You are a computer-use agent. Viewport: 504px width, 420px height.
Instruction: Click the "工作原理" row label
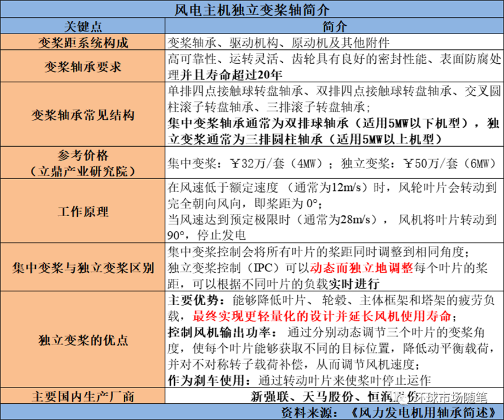83,211
